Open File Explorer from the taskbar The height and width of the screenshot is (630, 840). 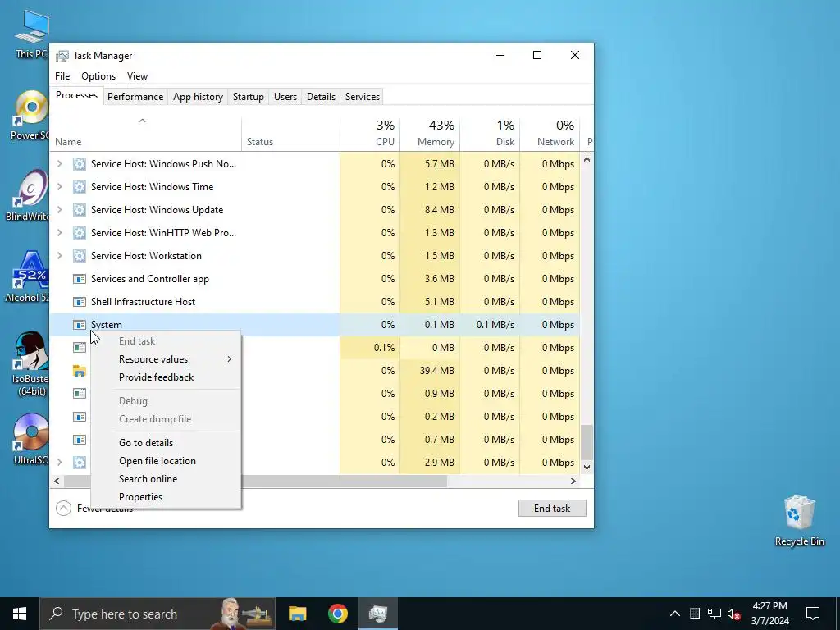297,614
